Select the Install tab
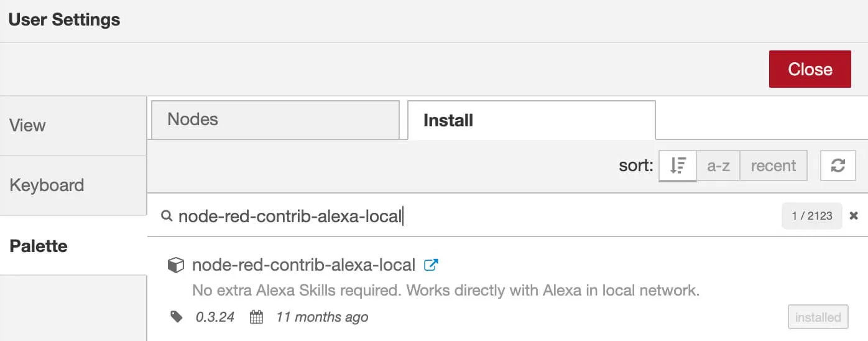 click(x=531, y=120)
